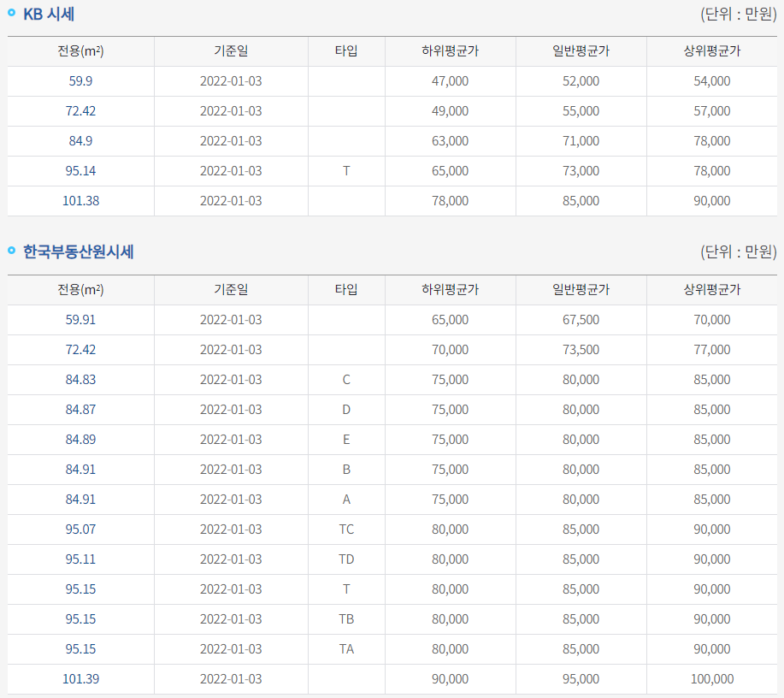The image size is (784, 698).
Task: Open the 84.89 area link
Action: (80, 440)
